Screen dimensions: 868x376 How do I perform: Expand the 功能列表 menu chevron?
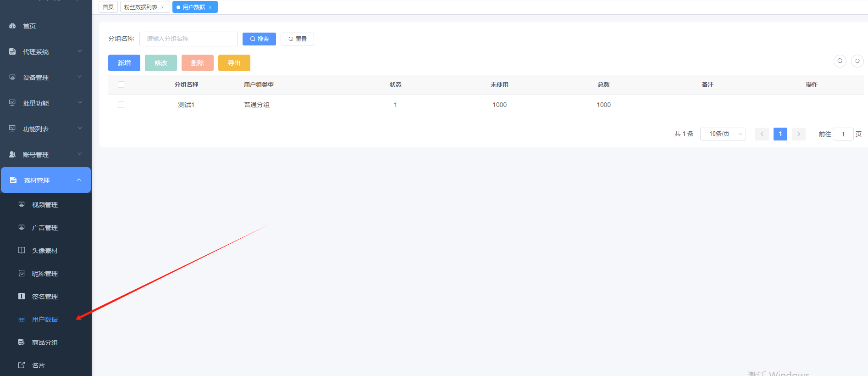pyautogui.click(x=80, y=128)
